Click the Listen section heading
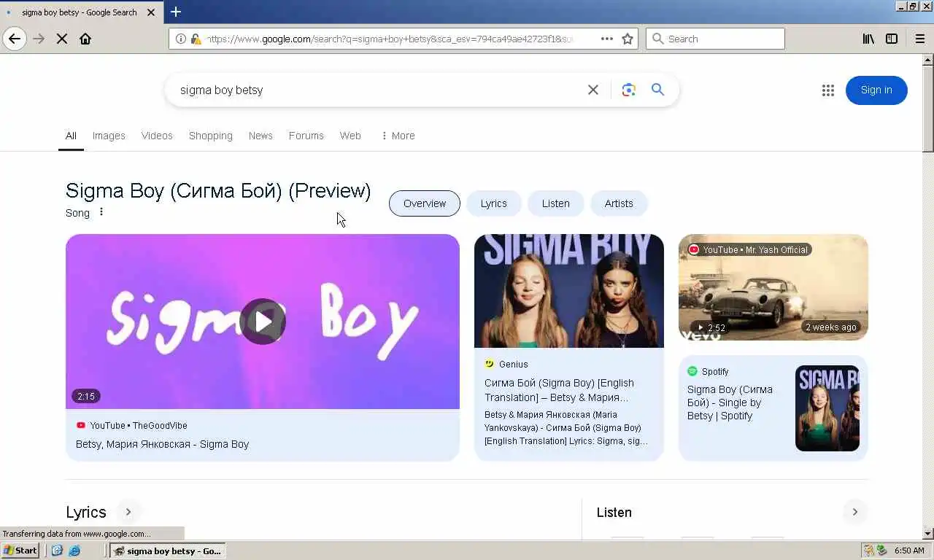The height and width of the screenshot is (560, 934). coord(614,513)
